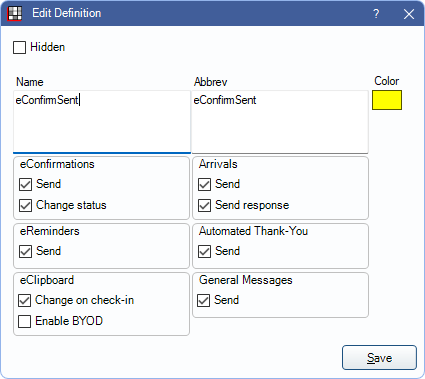Screen dimensions: 425x379
Task: Click the Save button
Action: tap(379, 358)
